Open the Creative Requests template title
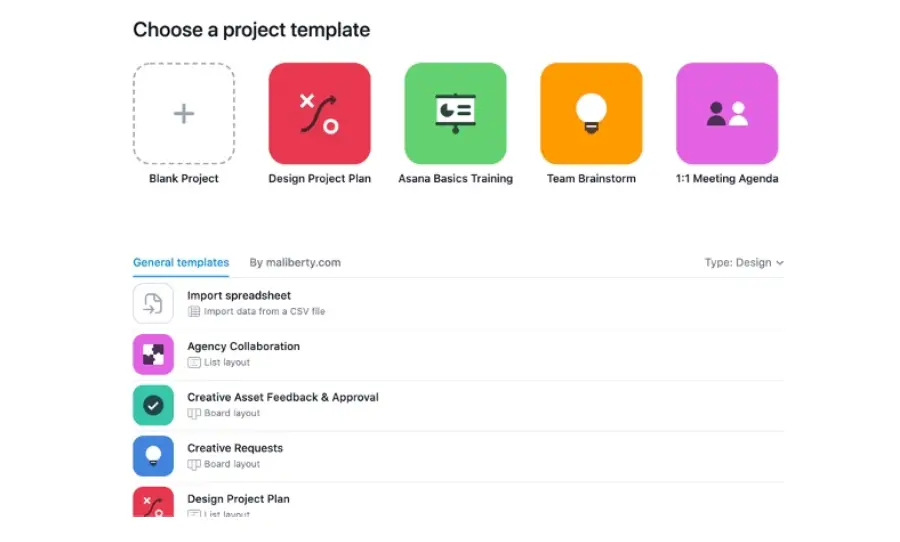Image resolution: width=900 pixels, height=542 pixels. point(235,449)
